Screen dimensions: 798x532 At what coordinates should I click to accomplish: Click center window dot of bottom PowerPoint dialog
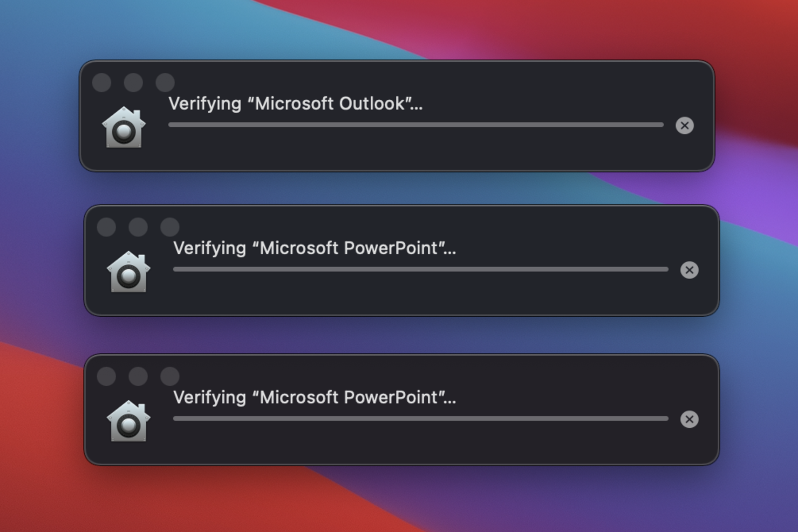(138, 376)
